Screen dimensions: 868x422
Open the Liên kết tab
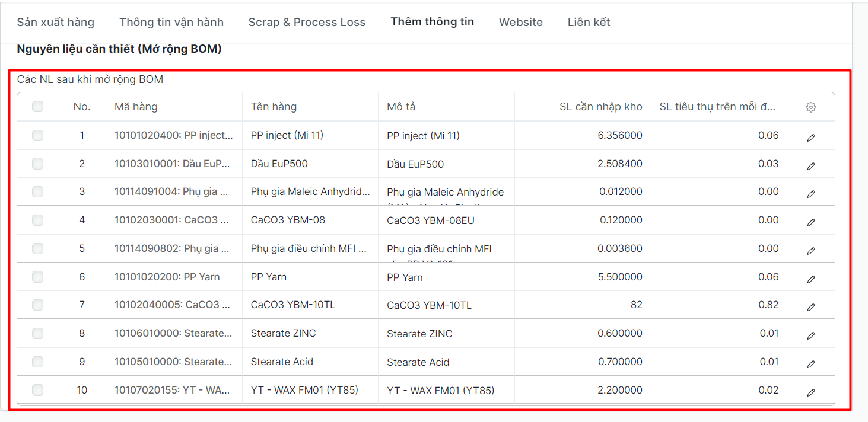589,23
